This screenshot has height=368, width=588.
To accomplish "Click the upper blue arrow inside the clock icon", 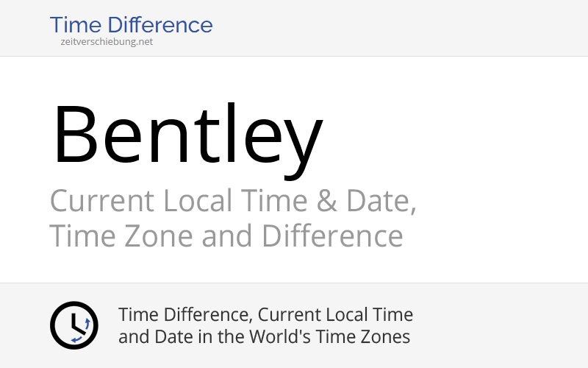I will (x=87, y=324).
